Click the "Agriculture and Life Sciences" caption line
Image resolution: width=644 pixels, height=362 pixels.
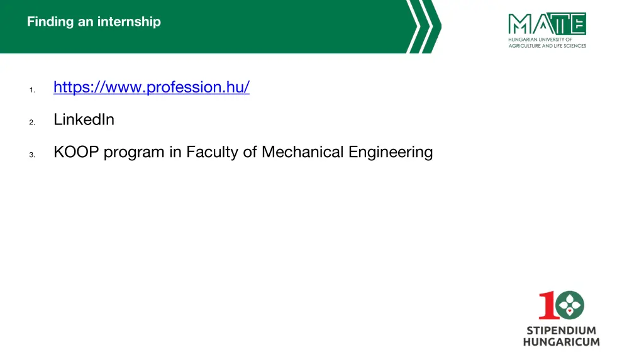coord(547,46)
